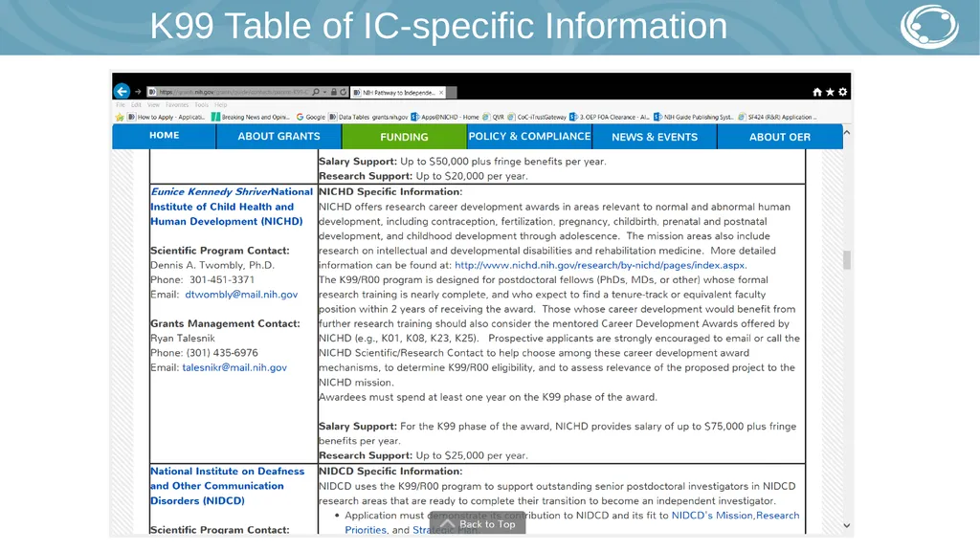
Task: Open browser settings gear icon
Action: (x=842, y=92)
